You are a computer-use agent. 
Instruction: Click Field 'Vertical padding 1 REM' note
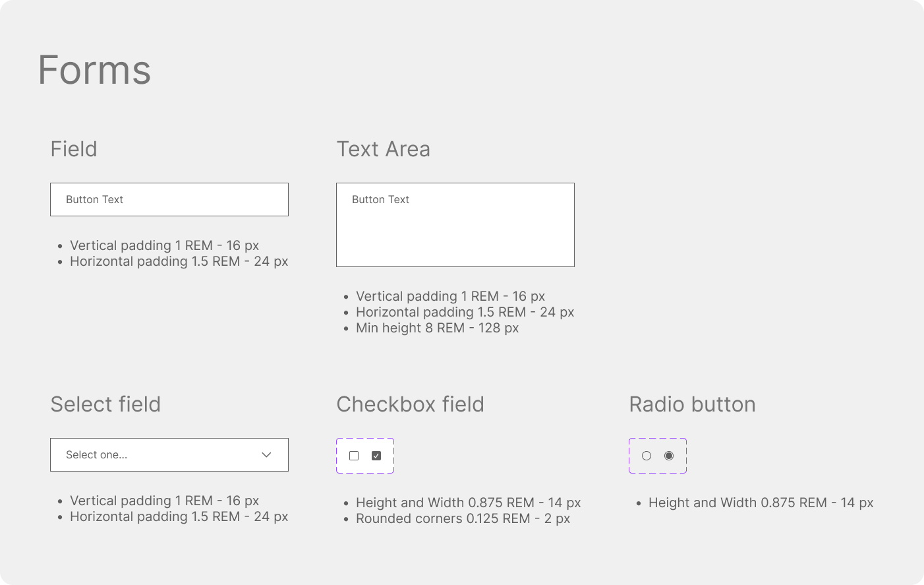click(165, 245)
